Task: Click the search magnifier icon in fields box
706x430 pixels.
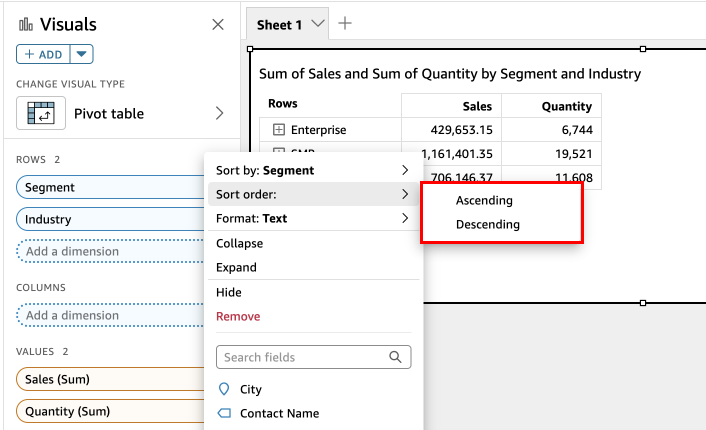Action: point(395,357)
